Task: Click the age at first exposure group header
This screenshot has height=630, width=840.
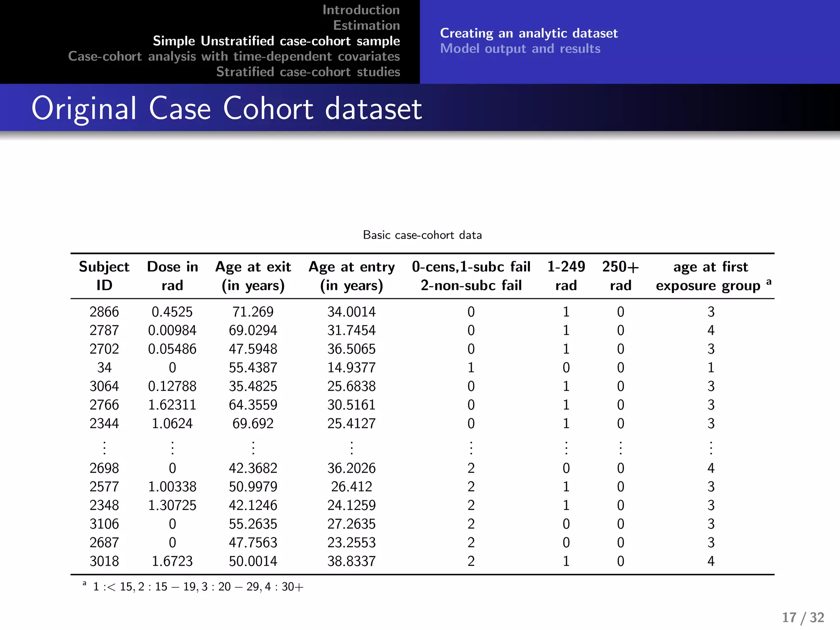Action: coord(713,276)
